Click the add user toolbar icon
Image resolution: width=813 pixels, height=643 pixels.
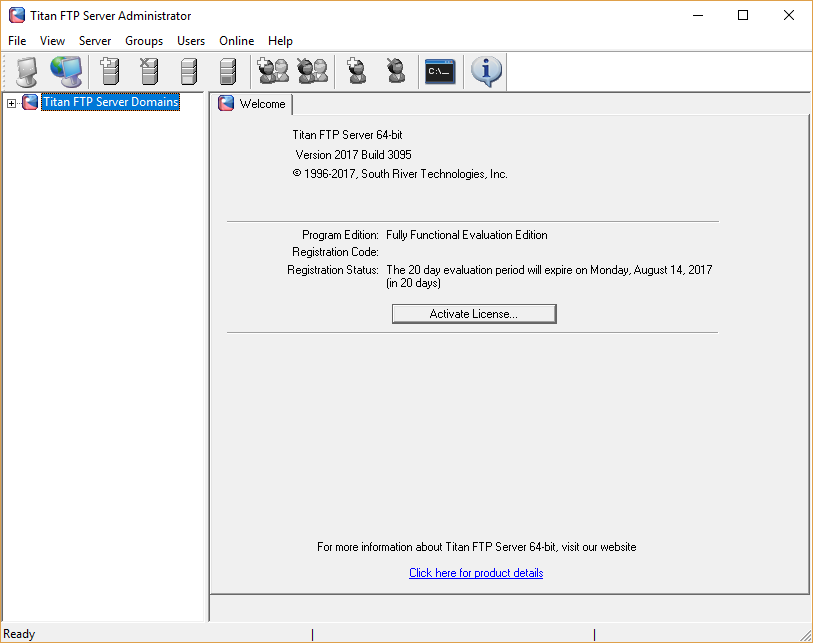[x=356, y=72]
